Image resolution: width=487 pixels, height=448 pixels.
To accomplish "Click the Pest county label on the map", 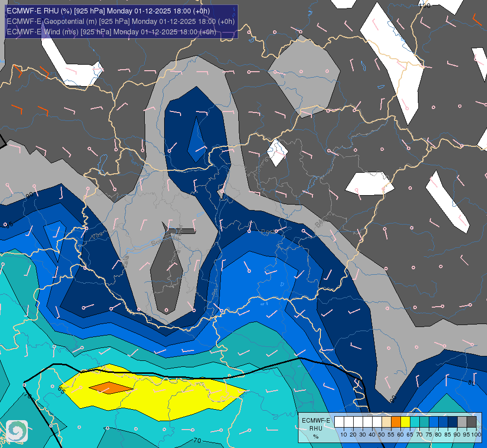I will click(x=268, y=231).
